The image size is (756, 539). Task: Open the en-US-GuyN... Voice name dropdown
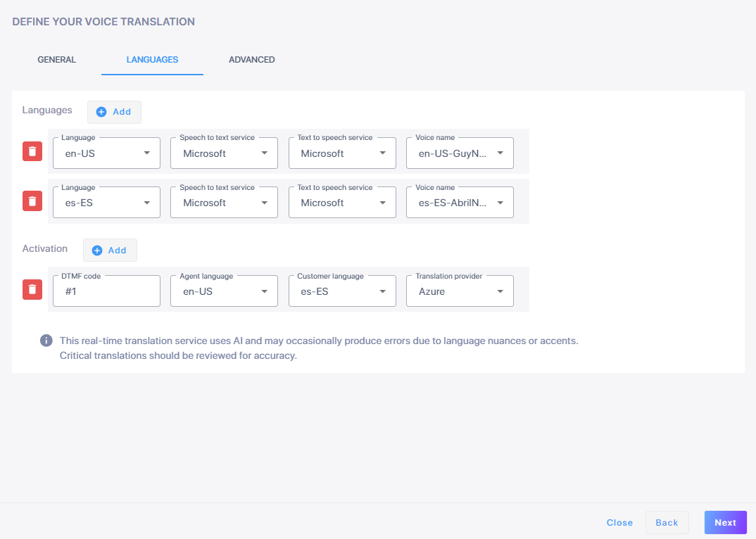pyautogui.click(x=460, y=153)
